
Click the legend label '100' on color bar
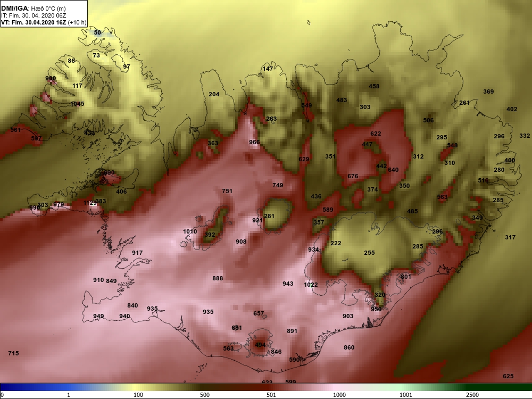138,395
